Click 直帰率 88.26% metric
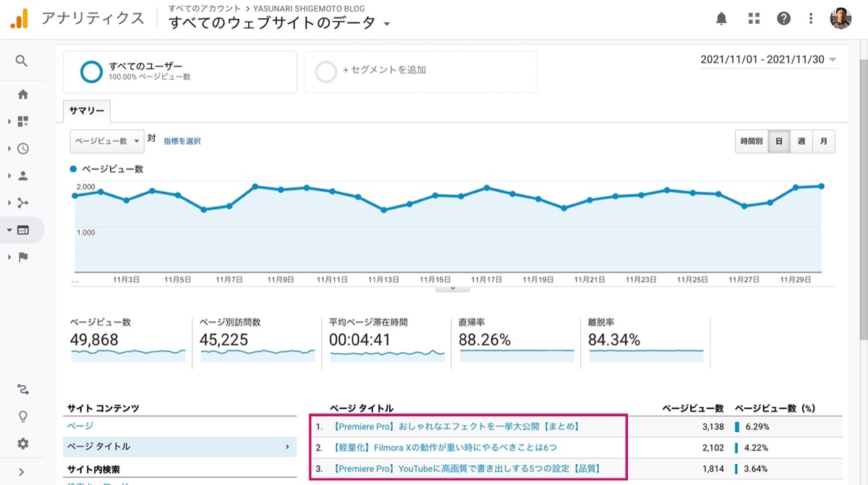The image size is (868, 485). pyautogui.click(x=516, y=339)
